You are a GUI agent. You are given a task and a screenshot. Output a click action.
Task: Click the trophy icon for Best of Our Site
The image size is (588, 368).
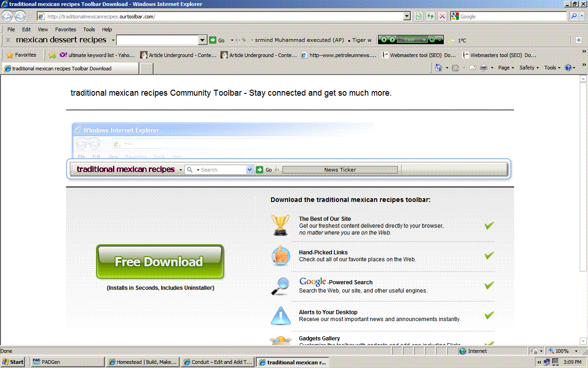coord(280,225)
